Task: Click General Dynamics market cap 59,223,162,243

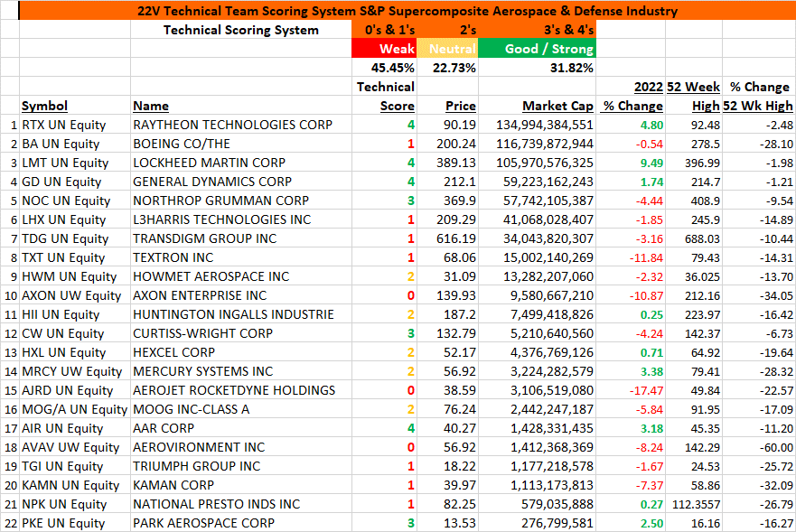Action: tap(537, 182)
